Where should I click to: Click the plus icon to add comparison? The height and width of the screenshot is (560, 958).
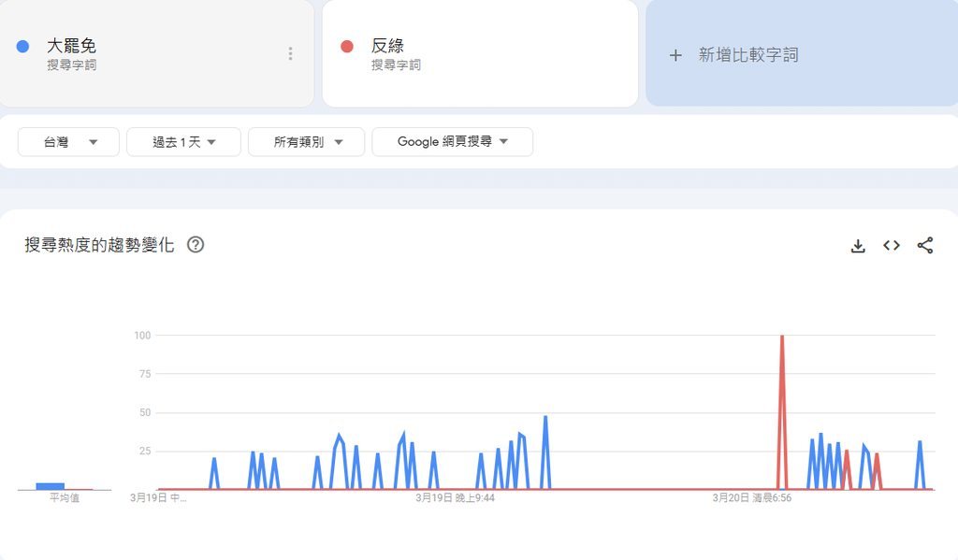pyautogui.click(x=675, y=55)
